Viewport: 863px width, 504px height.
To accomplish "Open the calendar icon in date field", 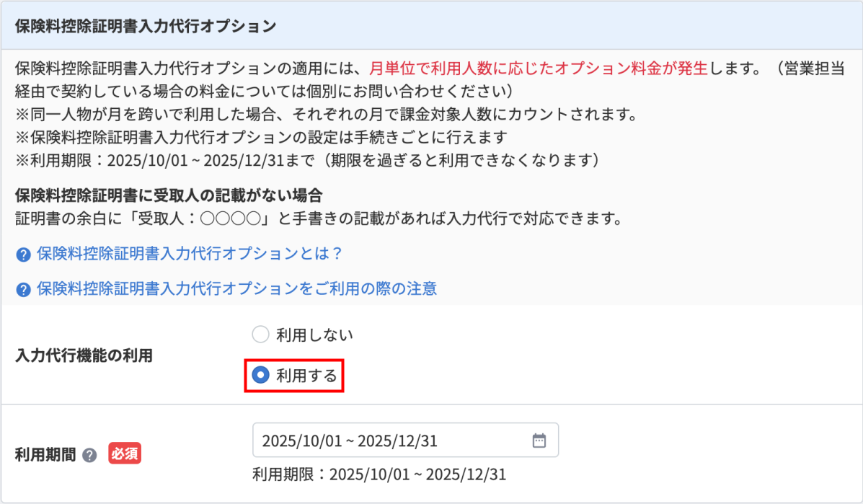I will tap(539, 440).
